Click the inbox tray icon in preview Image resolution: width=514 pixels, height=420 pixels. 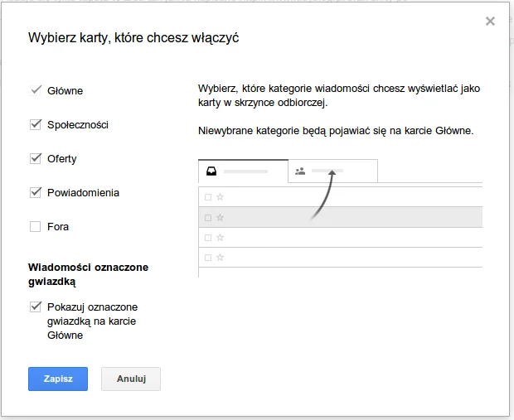point(211,171)
